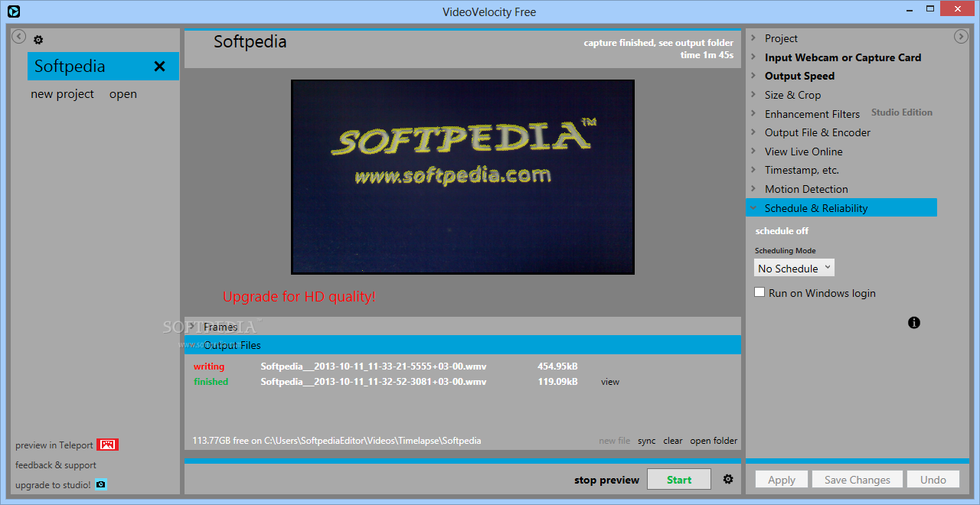Click upgrade to studio! link
Image resolution: width=980 pixels, height=505 pixels.
point(53,485)
